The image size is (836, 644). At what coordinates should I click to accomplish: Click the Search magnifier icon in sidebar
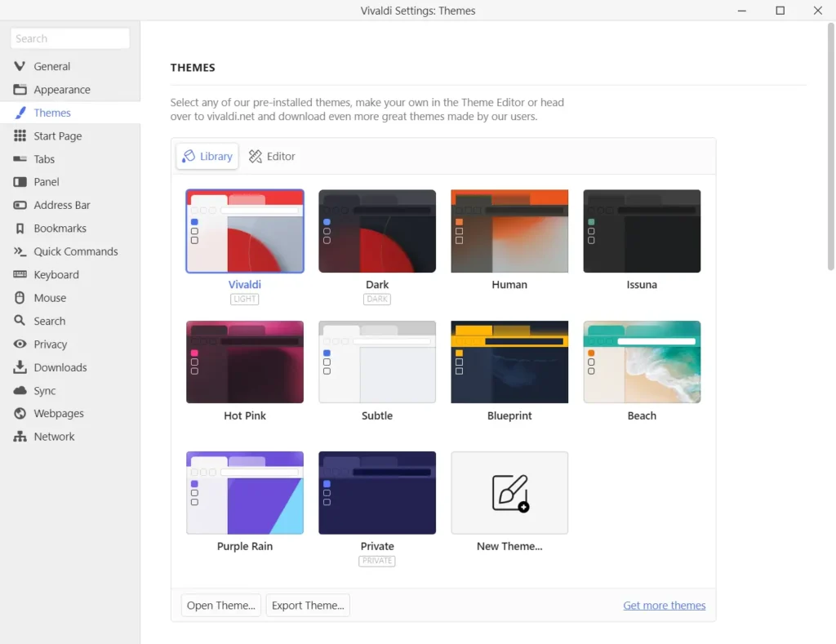[20, 321]
